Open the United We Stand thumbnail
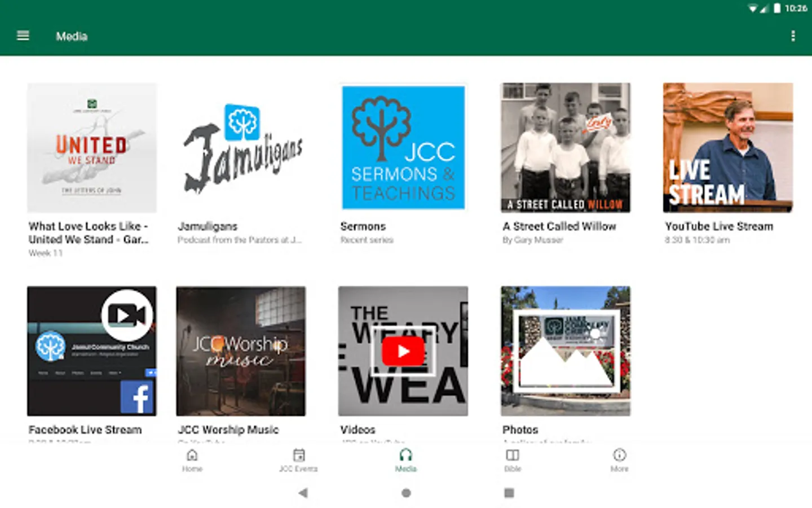 pos(92,148)
